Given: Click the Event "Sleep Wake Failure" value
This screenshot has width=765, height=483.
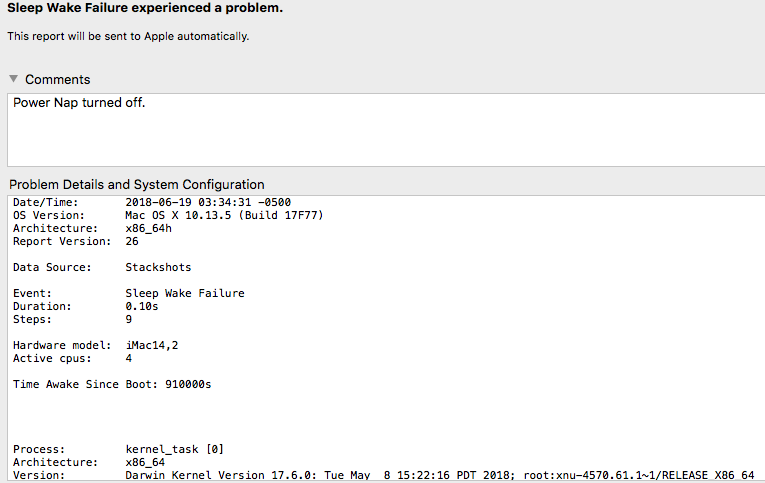Looking at the screenshot, I should click(x=185, y=294).
